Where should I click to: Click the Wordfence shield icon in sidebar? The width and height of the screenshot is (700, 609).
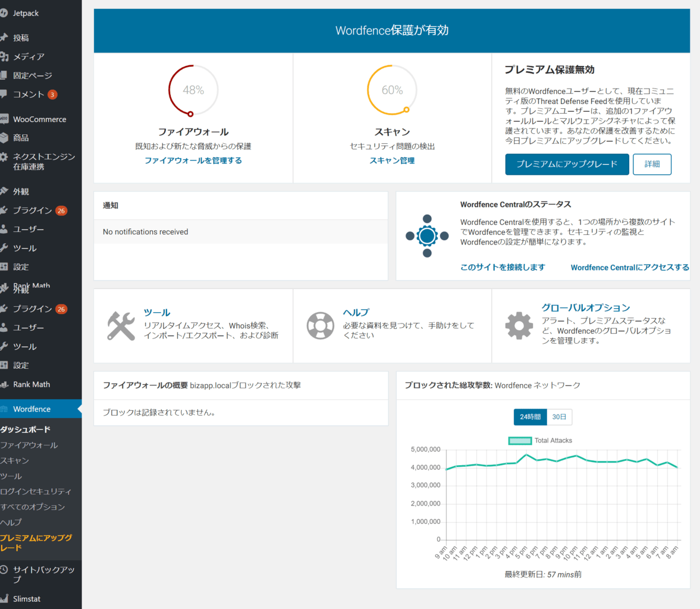point(4,409)
